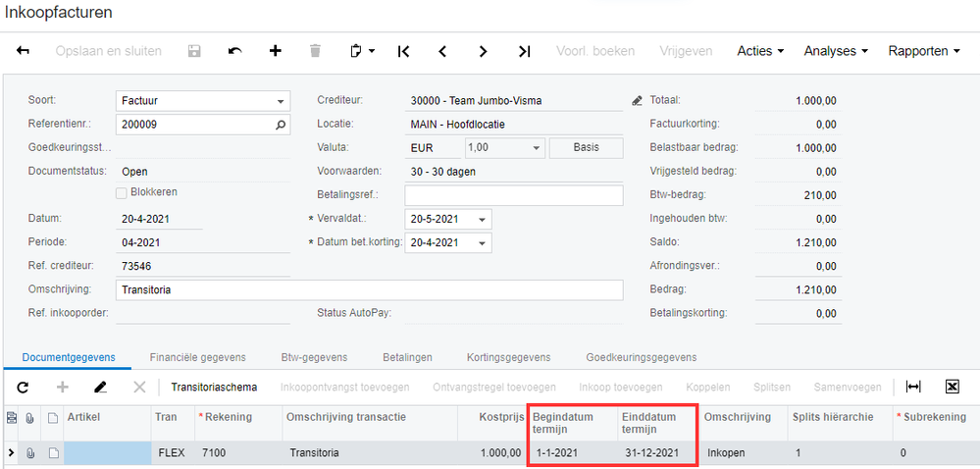Toggle the Blokkeren checkbox
This screenshot has width=980, height=469.
point(122,193)
